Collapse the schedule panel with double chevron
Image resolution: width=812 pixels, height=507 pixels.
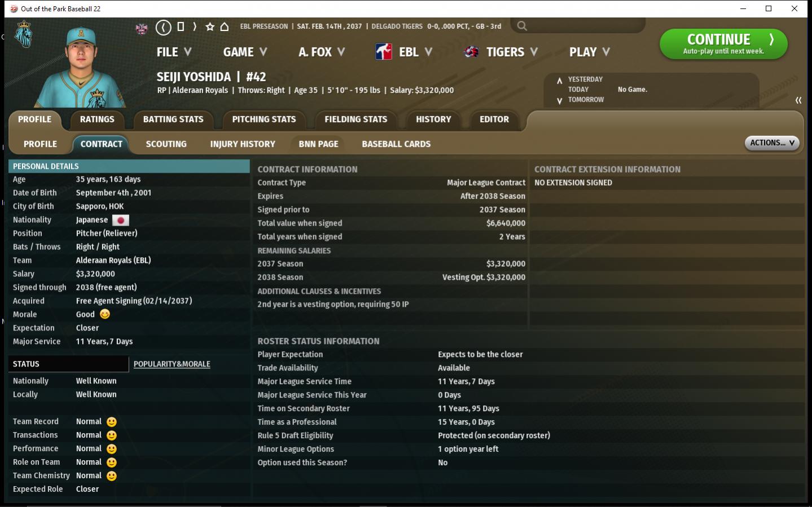[798, 100]
